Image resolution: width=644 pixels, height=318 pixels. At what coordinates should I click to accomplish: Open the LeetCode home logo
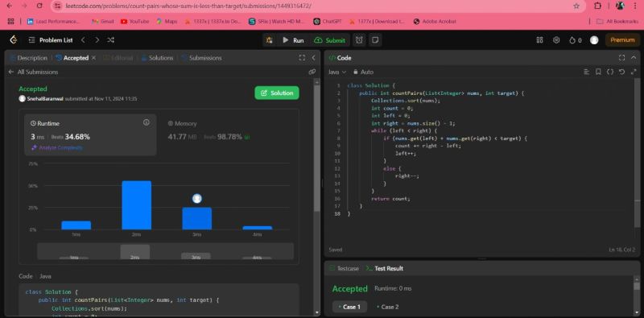click(14, 40)
